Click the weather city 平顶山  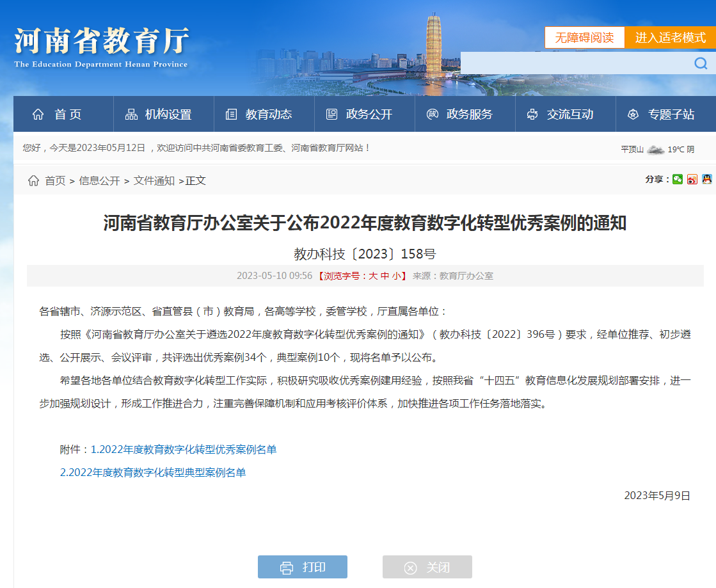pos(632,149)
